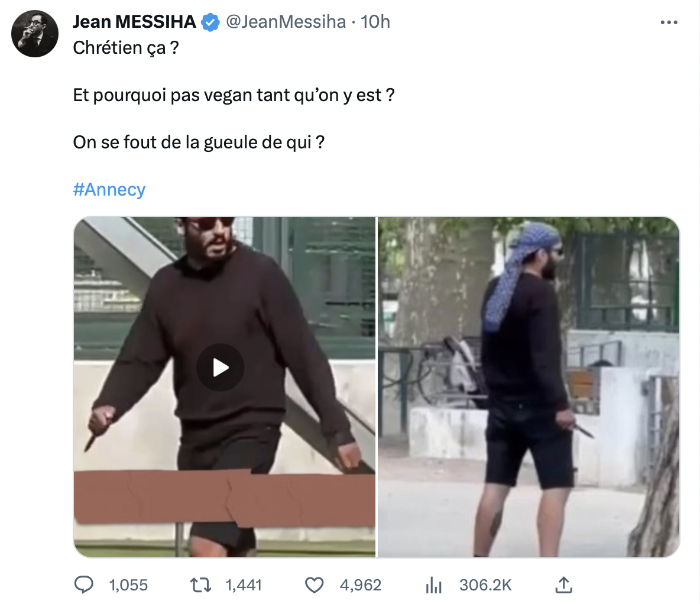700x604 pixels.
Task: View the 1,055 replies count
Action: [x=128, y=585]
